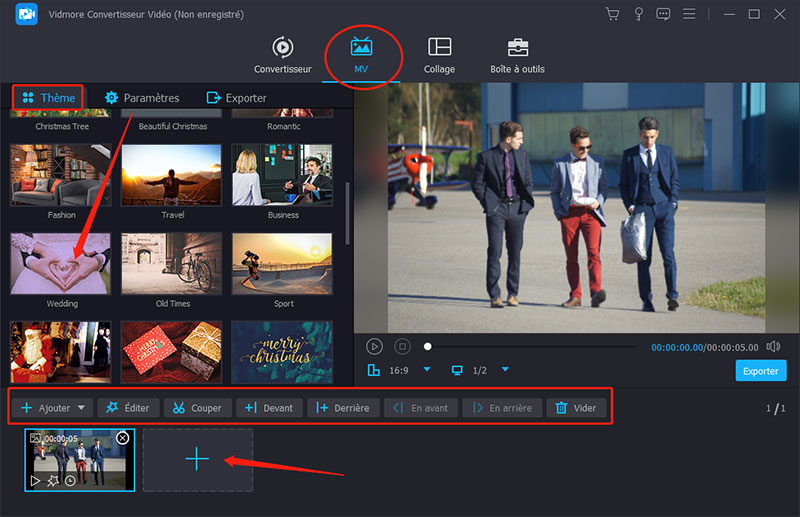Click the playback progress slider handle

click(428, 346)
